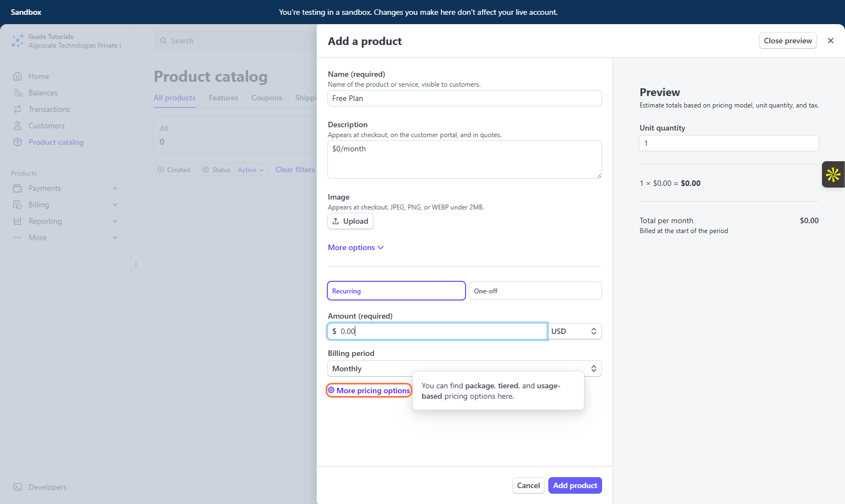Click the Created filter plus icon
This screenshot has width=845, height=504.
click(161, 170)
